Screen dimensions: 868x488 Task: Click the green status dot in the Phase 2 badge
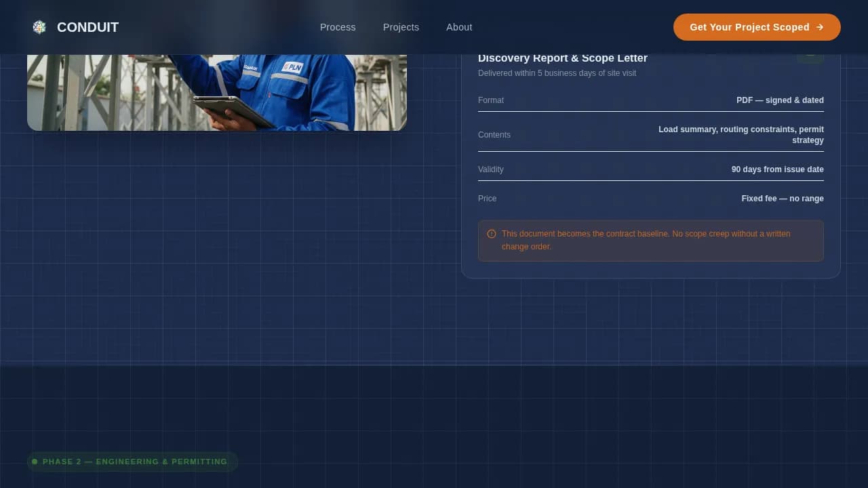pyautogui.click(x=35, y=462)
